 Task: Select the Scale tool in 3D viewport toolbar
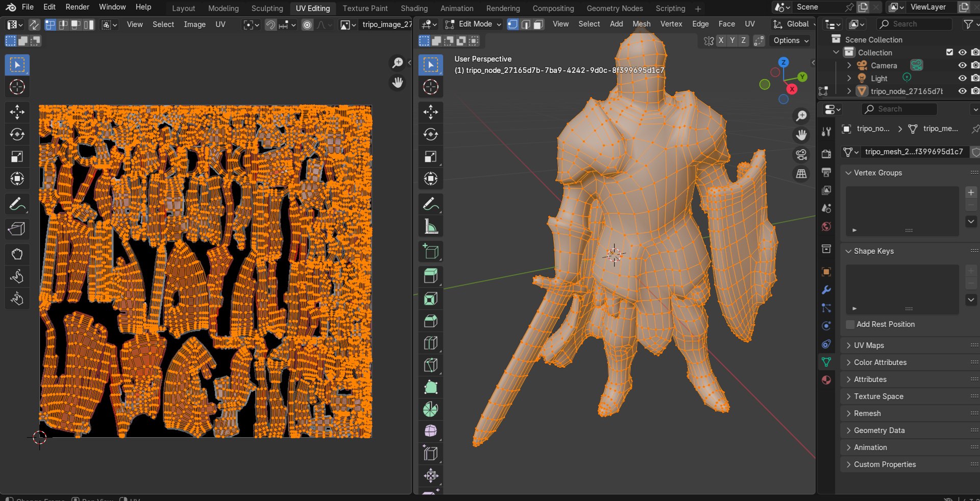[x=430, y=156]
